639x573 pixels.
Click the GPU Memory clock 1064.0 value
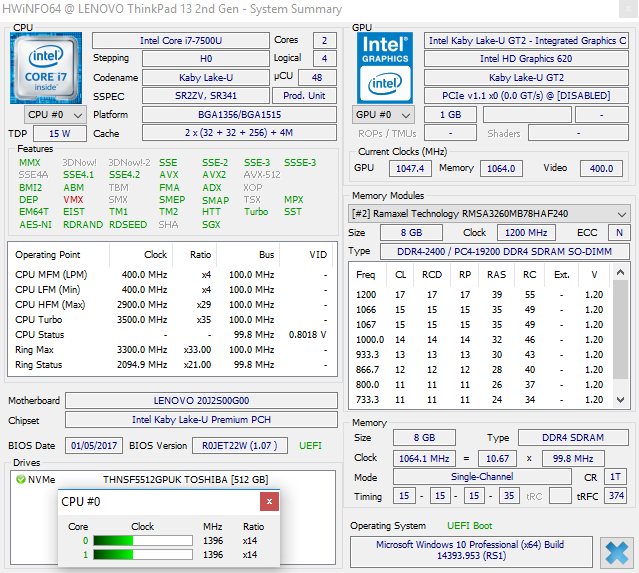tap(501, 169)
